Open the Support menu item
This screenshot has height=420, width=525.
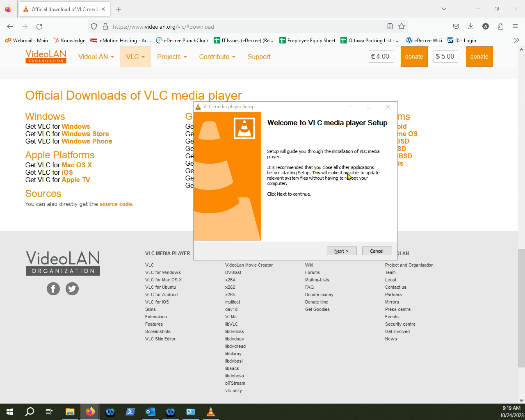tap(259, 57)
